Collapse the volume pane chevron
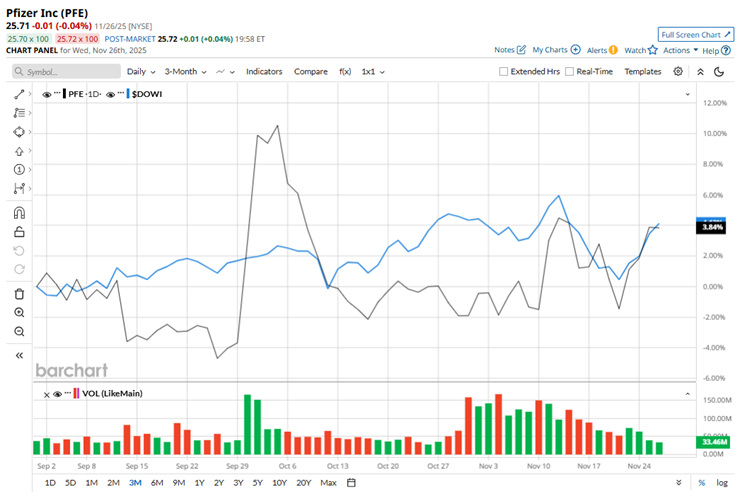This screenshot has height=499, width=752. click(x=687, y=394)
